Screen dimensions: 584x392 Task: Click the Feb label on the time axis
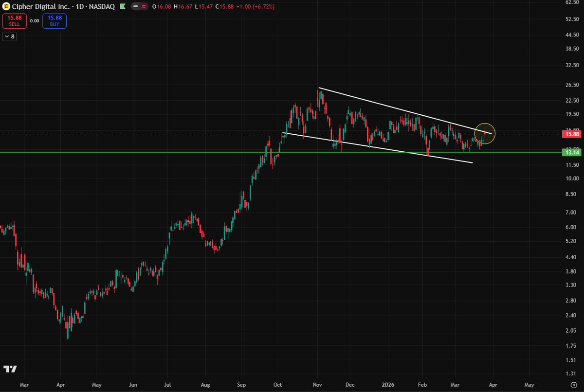[x=423, y=385]
